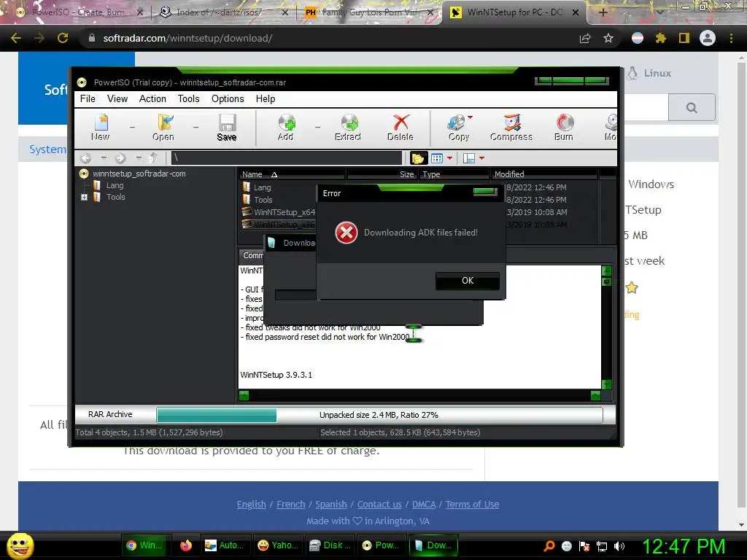This screenshot has height=560, width=747.
Task: Click the Burn toolbar icon
Action: 564,128
